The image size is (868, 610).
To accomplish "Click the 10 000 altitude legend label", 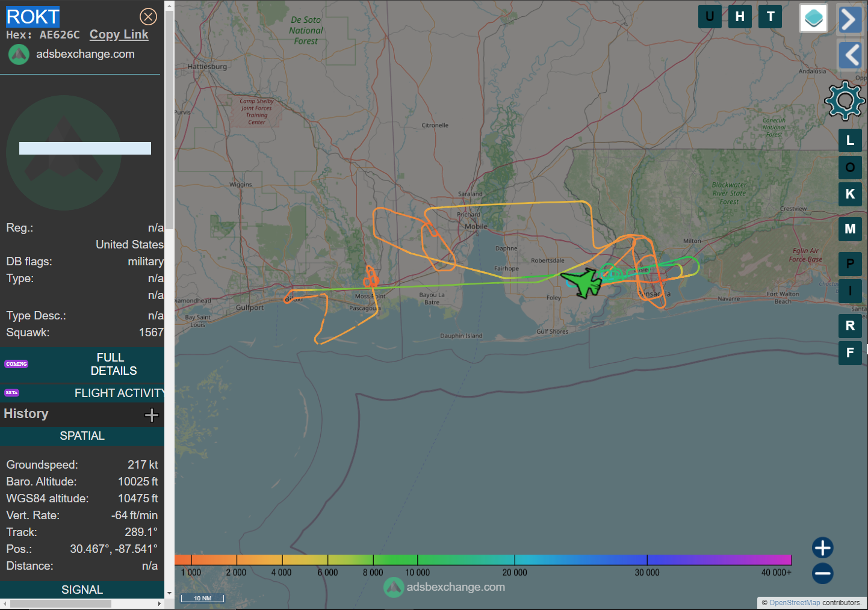I will [418, 573].
